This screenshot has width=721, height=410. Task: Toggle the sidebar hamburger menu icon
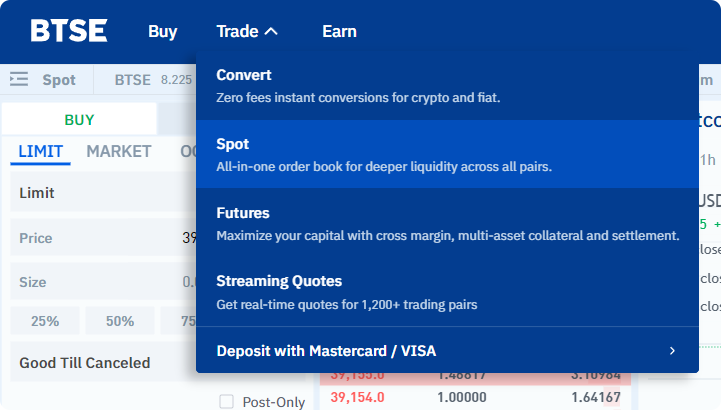(19, 80)
